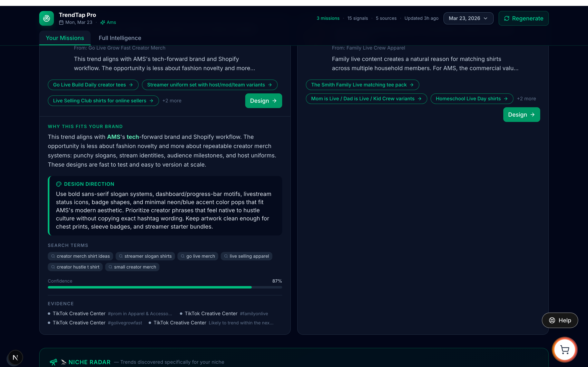Image resolution: width=588 pixels, height=367 pixels.
Task: Click Design button in Family Live card
Action: coord(521,115)
